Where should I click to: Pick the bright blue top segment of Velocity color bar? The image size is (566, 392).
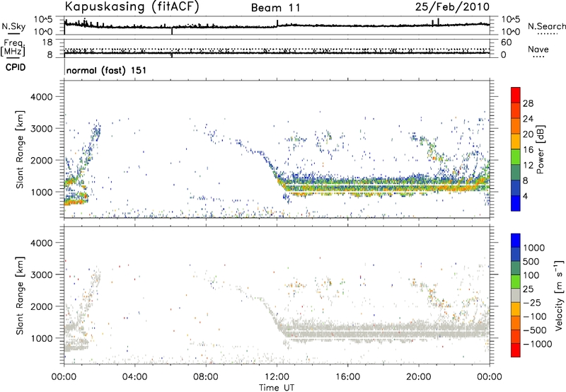516,241
